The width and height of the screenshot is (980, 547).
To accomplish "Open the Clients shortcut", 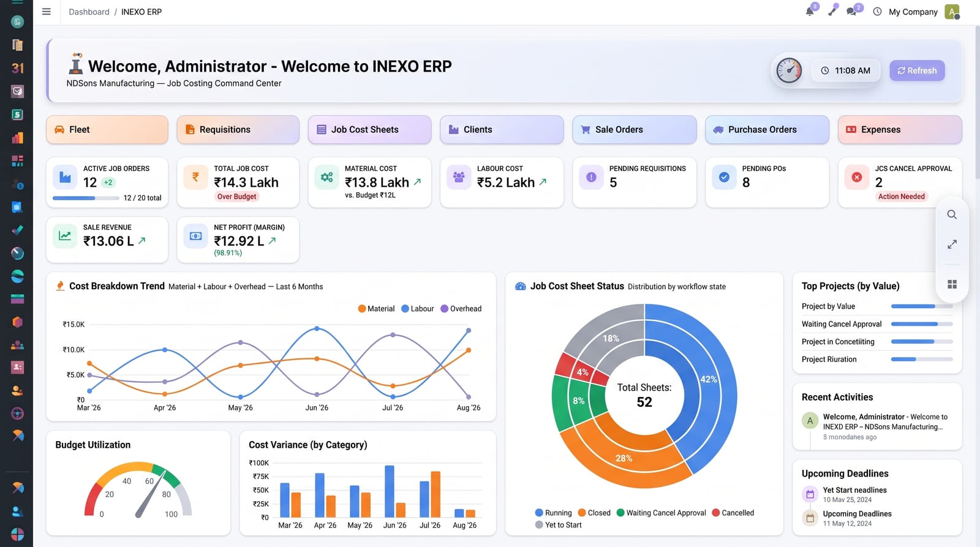I will (502, 130).
